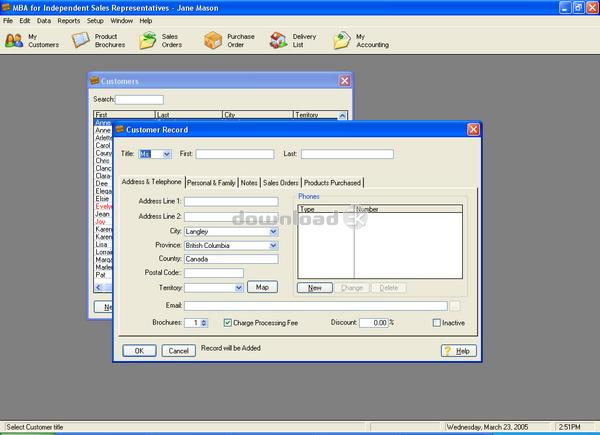
Task: Click the Cancel button
Action: [x=178, y=351]
